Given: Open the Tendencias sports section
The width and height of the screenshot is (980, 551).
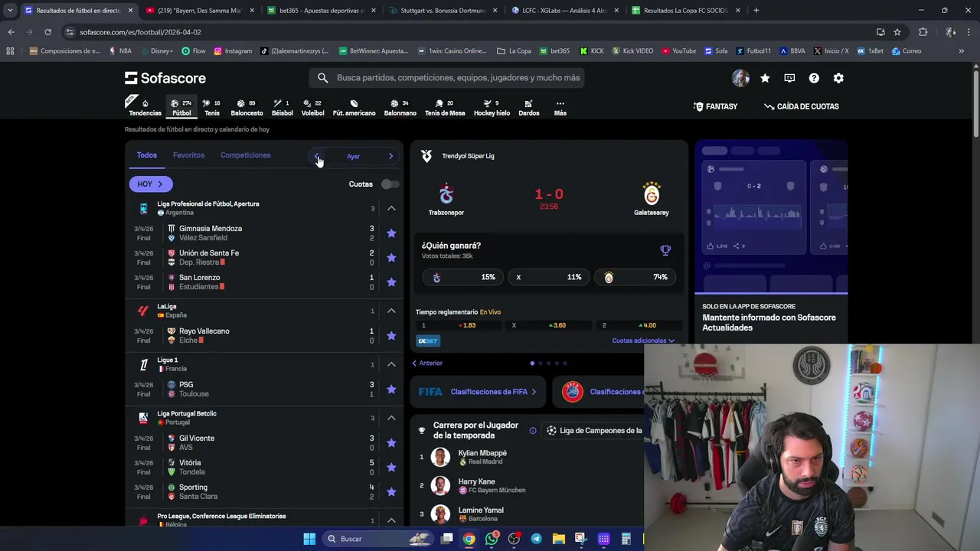Looking at the screenshot, I should [145, 106].
